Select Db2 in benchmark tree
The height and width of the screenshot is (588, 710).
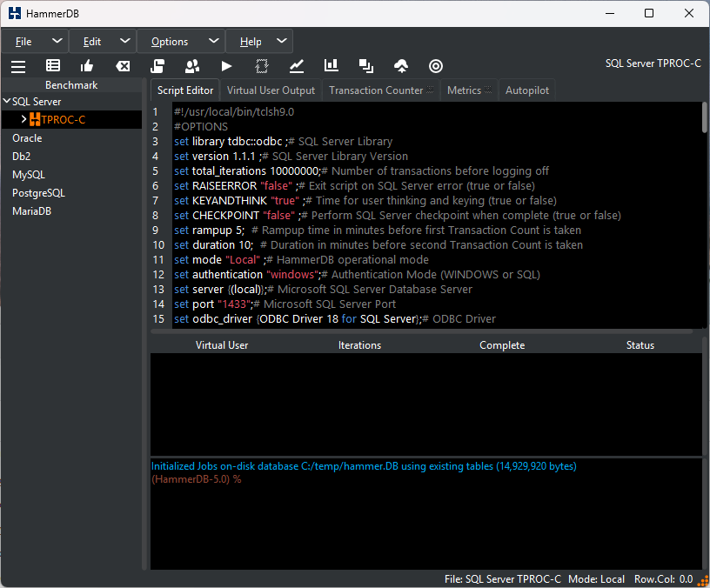(21, 157)
